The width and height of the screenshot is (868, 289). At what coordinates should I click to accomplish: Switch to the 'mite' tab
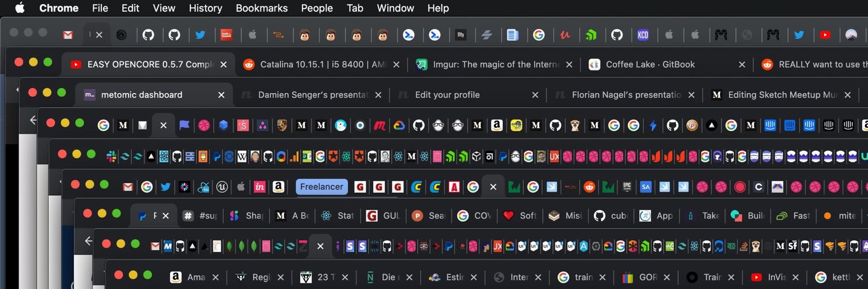pyautogui.click(x=840, y=215)
